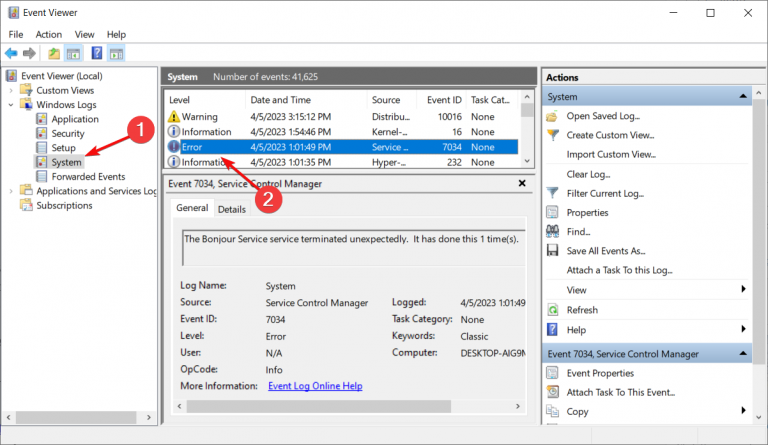Expand the Custom Views tree node

pos(13,90)
